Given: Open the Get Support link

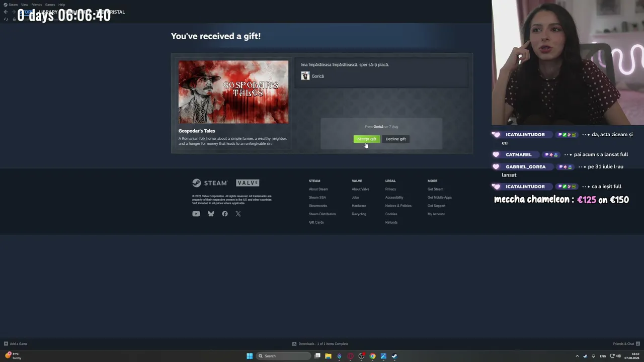Looking at the screenshot, I should pos(436,206).
